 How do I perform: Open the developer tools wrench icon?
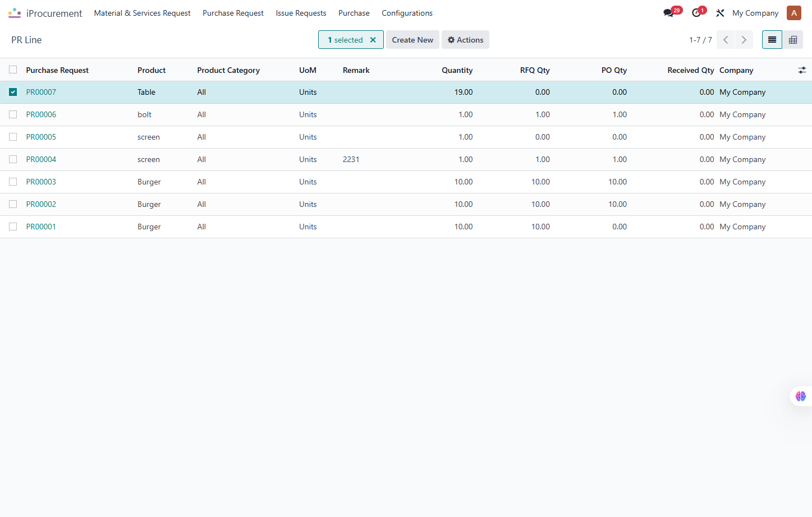click(720, 13)
